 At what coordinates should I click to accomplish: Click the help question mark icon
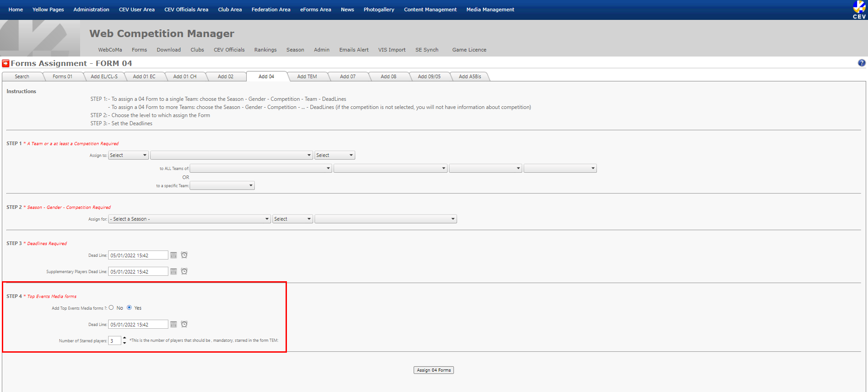tap(862, 63)
